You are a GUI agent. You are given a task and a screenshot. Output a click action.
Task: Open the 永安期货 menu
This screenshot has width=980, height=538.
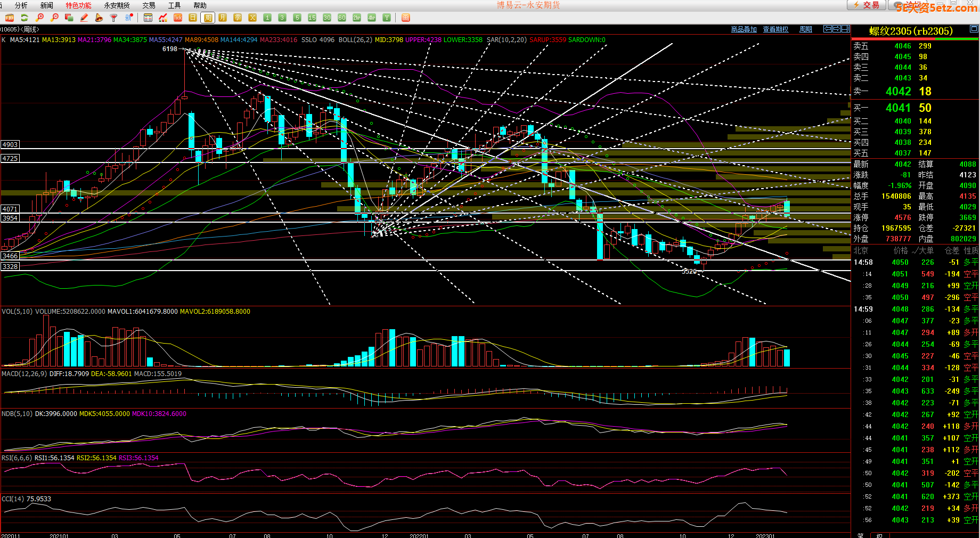pos(117,5)
